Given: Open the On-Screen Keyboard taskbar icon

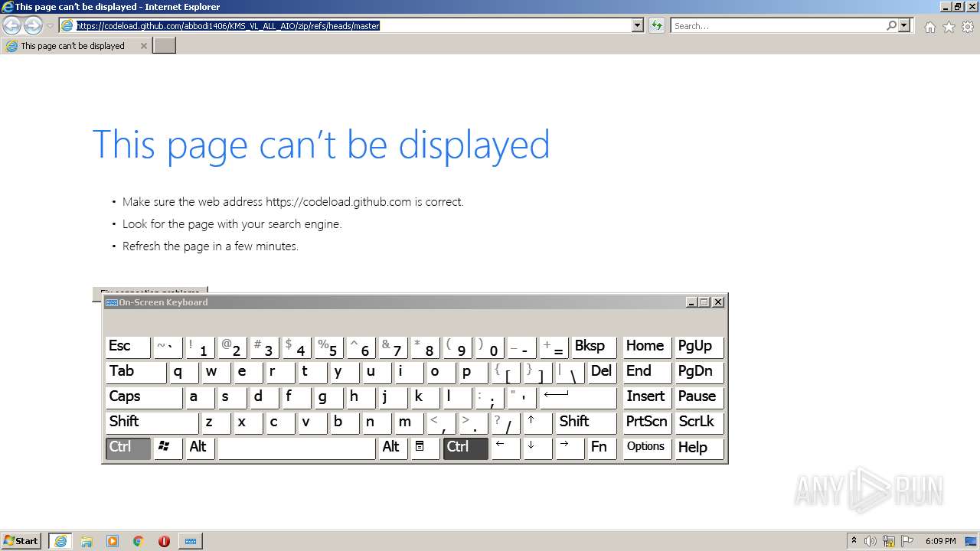Looking at the screenshot, I should click(191, 540).
